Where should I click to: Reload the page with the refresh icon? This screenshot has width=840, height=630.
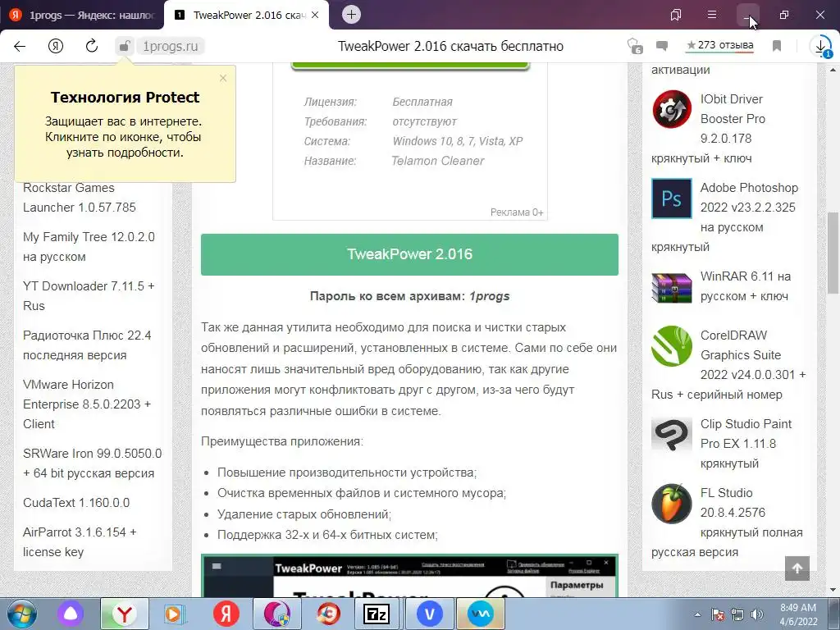pyautogui.click(x=92, y=46)
